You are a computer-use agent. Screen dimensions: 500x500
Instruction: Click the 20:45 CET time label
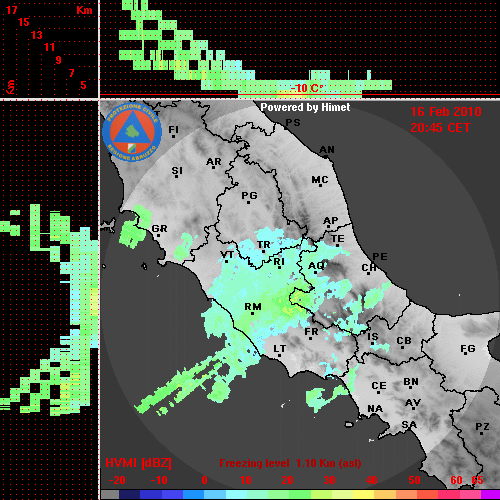coord(440,128)
